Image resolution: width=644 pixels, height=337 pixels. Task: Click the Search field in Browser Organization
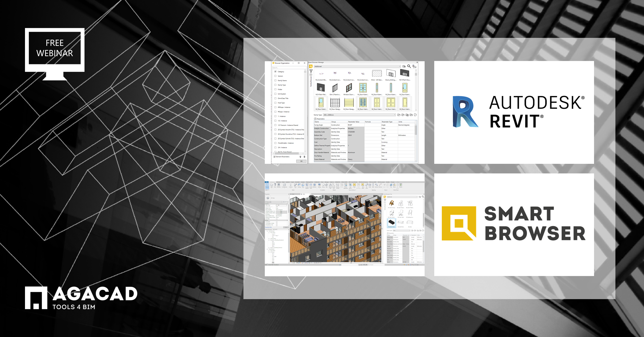290,68
